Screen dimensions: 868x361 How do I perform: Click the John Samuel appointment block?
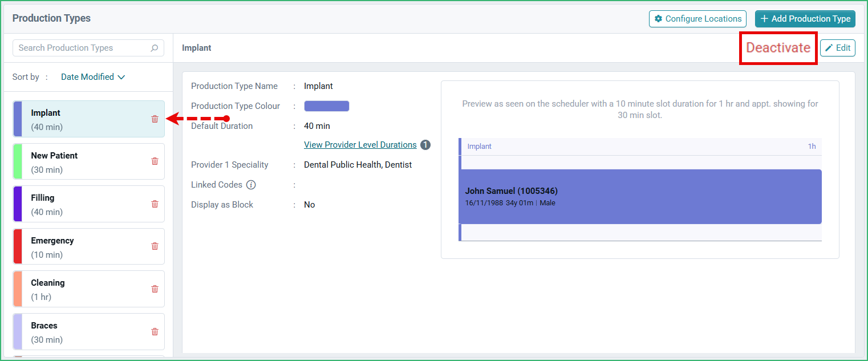click(640, 197)
